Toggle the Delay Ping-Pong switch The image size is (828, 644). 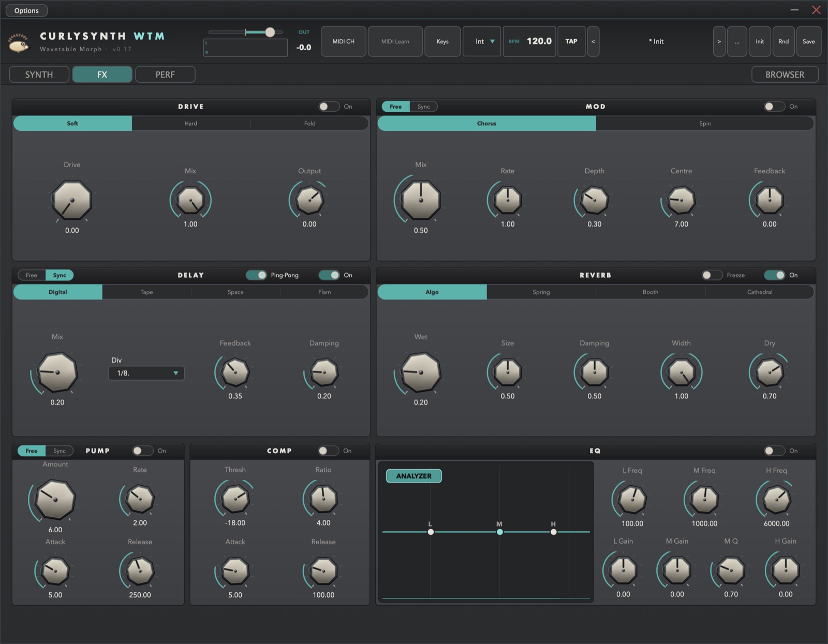pos(256,275)
